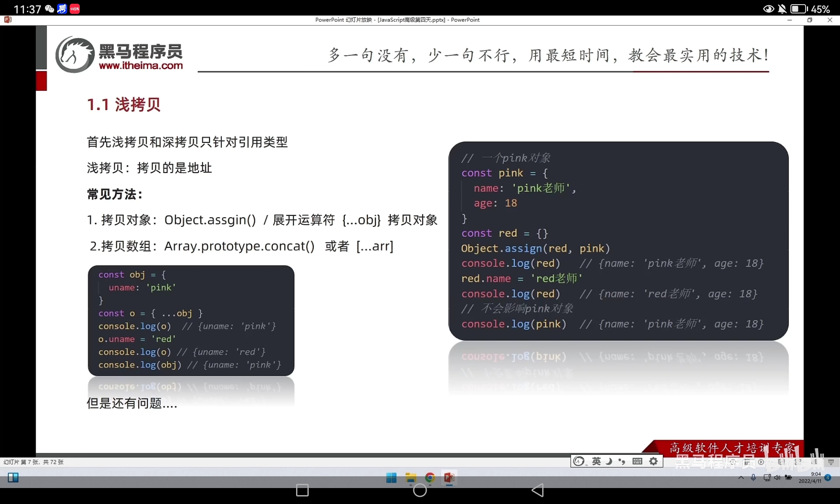Open the IME soft keyboard icon

pyautogui.click(x=637, y=461)
